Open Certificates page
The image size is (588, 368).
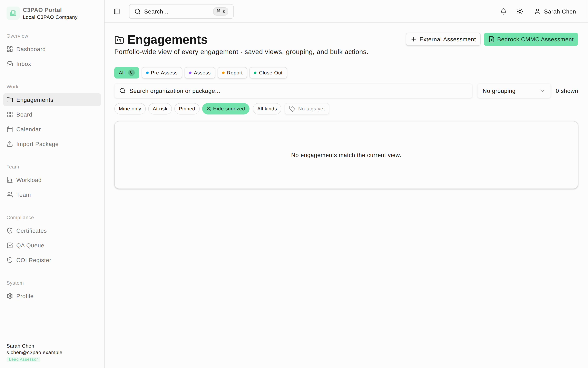click(52, 231)
